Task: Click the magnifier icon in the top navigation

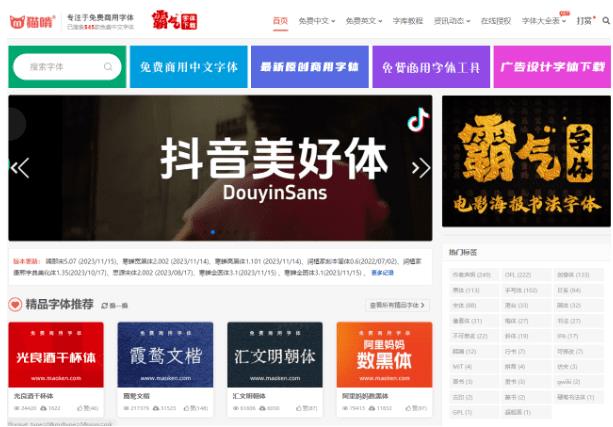Action: [606, 21]
